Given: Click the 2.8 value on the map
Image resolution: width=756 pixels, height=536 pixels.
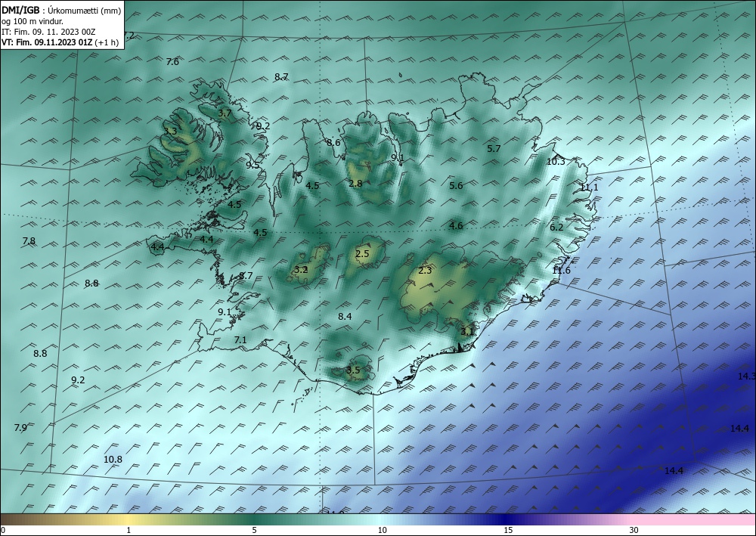Looking at the screenshot, I should [355, 183].
